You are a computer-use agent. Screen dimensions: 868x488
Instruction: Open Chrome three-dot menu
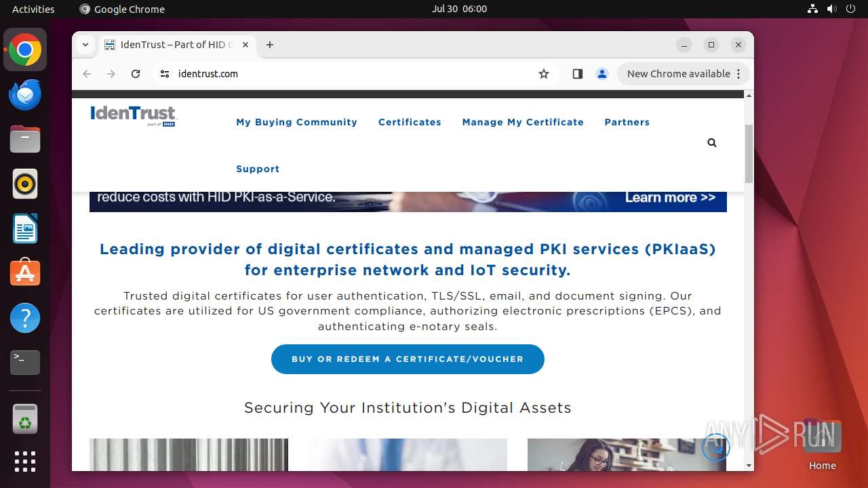coord(738,74)
